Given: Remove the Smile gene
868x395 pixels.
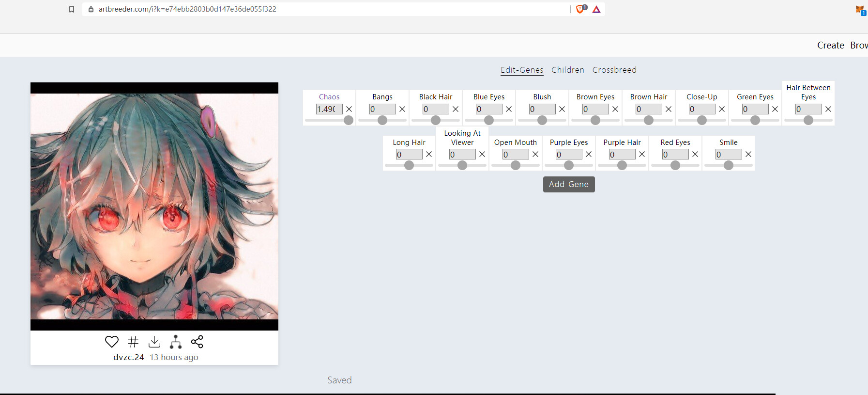Looking at the screenshot, I should 748,154.
